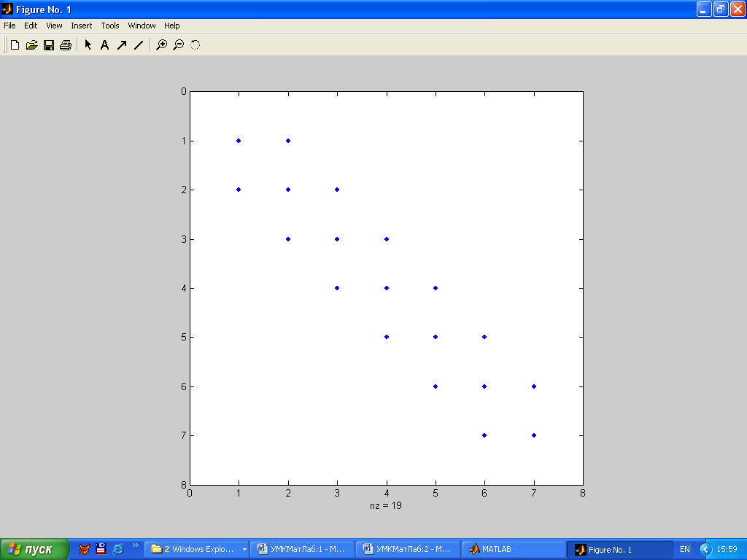Expand the quick launch overflow chevron

135,545
